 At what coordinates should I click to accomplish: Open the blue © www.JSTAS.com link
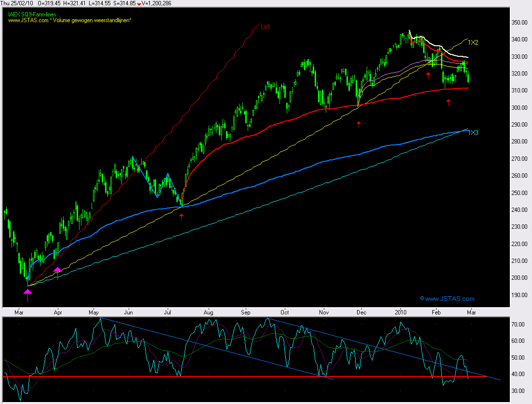pos(447,299)
